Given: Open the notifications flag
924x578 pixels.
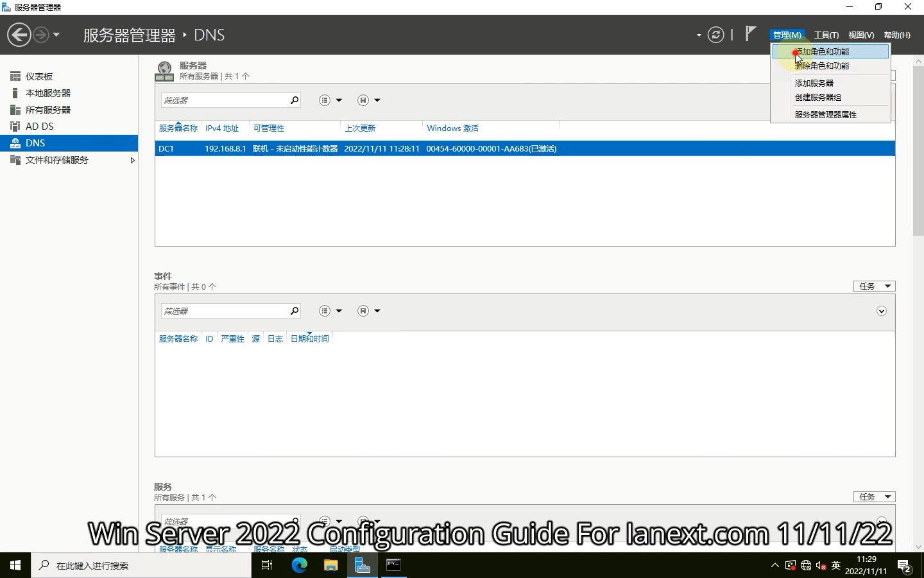Looking at the screenshot, I should 751,33.
